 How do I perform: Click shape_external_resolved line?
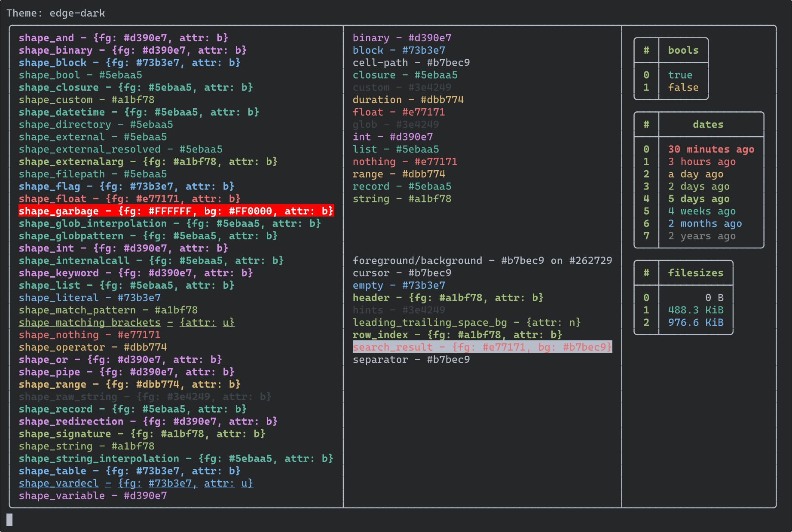(x=121, y=150)
